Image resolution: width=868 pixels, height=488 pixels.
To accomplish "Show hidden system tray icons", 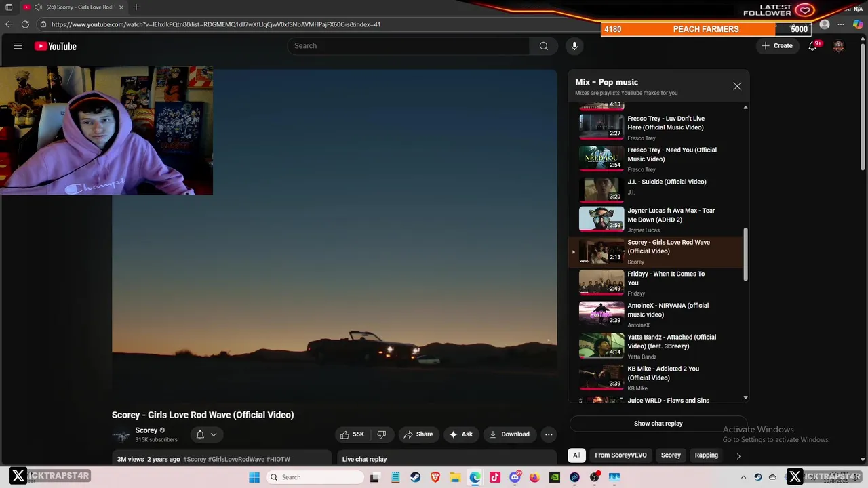I will (x=743, y=477).
